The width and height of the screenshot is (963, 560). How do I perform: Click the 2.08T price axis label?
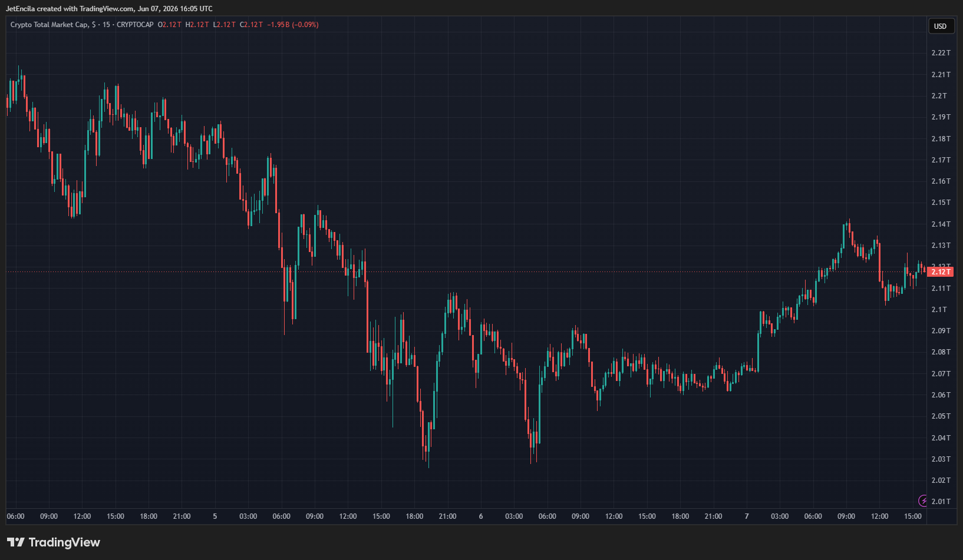(941, 352)
